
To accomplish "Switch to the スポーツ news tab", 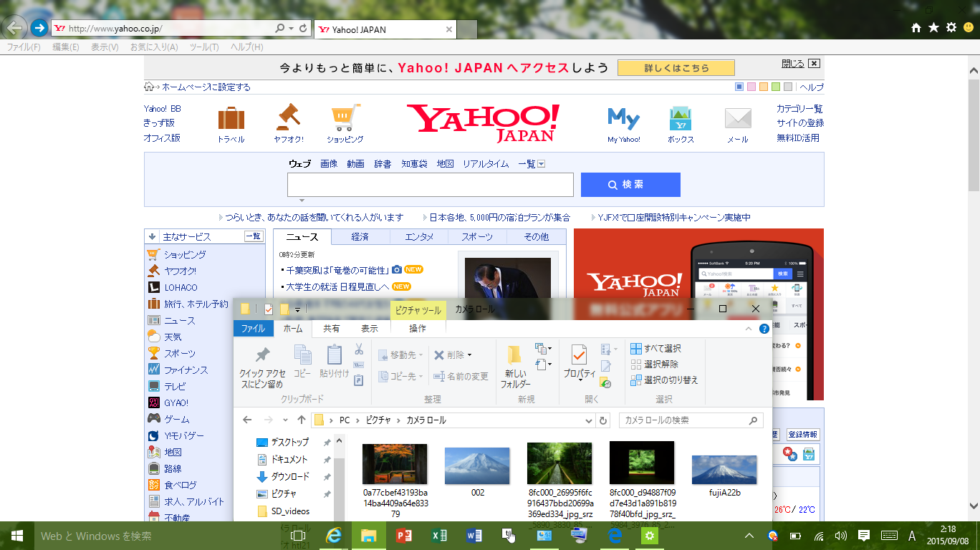I will pyautogui.click(x=477, y=237).
